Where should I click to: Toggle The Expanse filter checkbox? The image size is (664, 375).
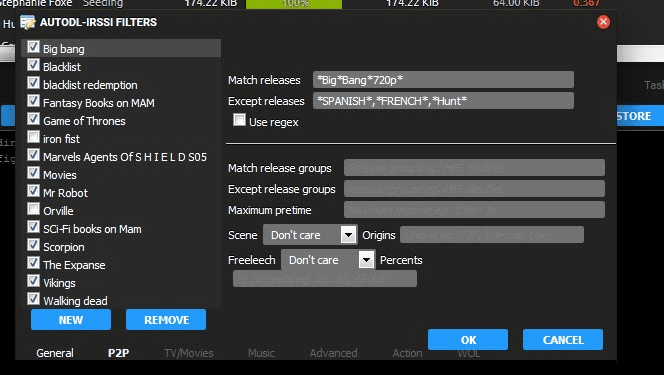pyautogui.click(x=33, y=263)
